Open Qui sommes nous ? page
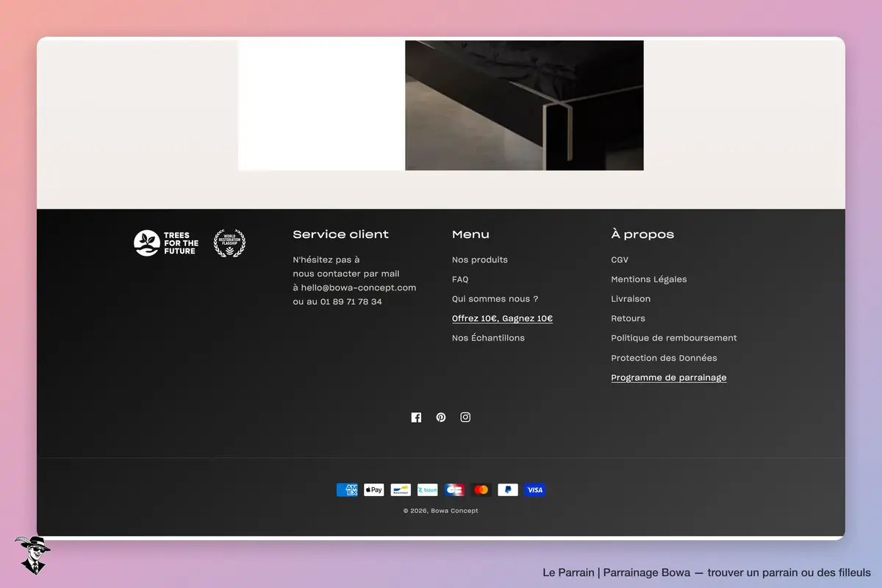This screenshot has height=588, width=882. pos(495,299)
